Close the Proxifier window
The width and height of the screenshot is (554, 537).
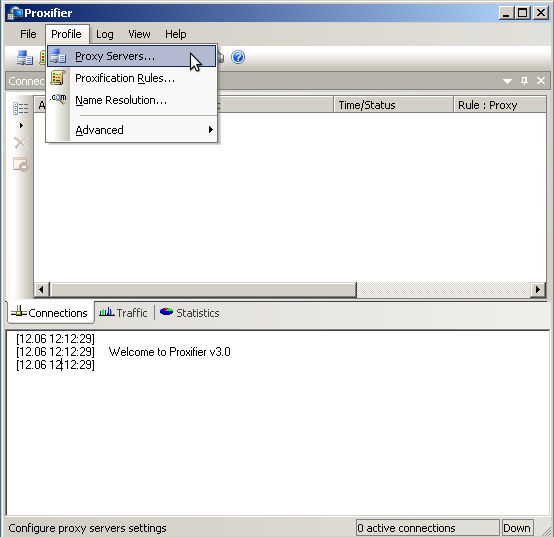tap(541, 13)
